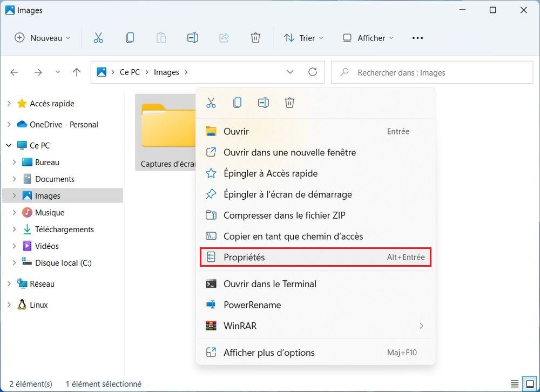Switch to details list view in status bar
The height and width of the screenshot is (392, 540).
click(516, 383)
